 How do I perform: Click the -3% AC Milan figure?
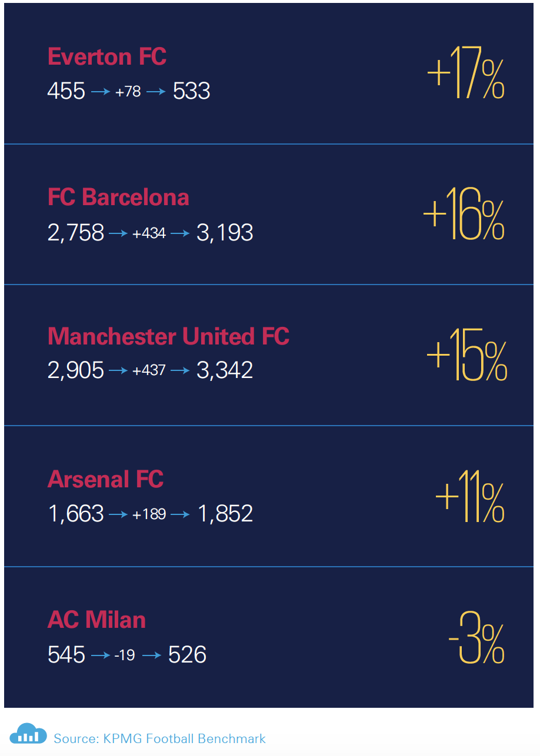tap(476, 637)
